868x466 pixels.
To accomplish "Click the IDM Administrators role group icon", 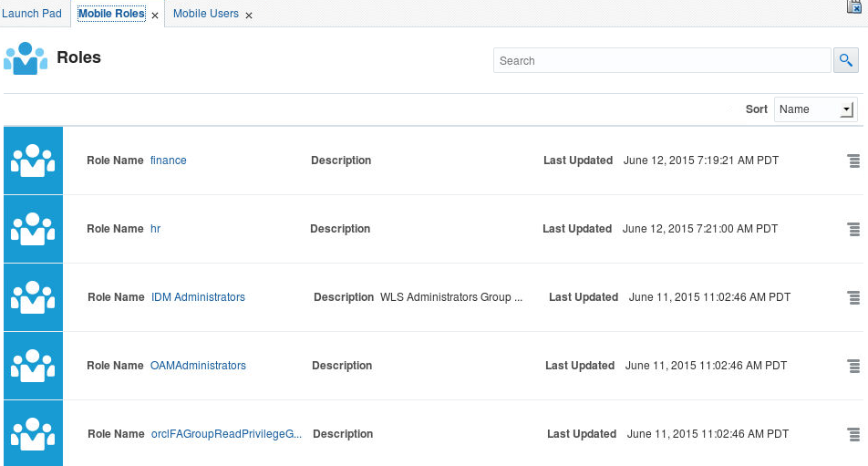I will [33, 297].
